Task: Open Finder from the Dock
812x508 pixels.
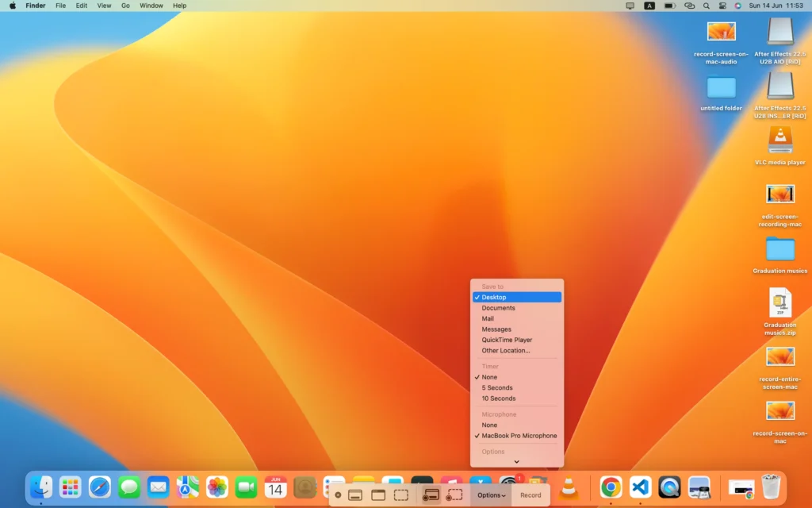Action: click(41, 487)
